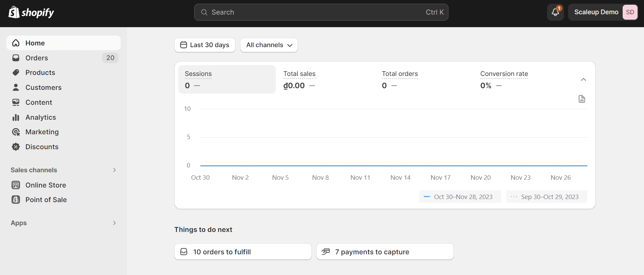This screenshot has width=644, height=275.
Task: Open the Last 30 days date picker
Action: [205, 45]
